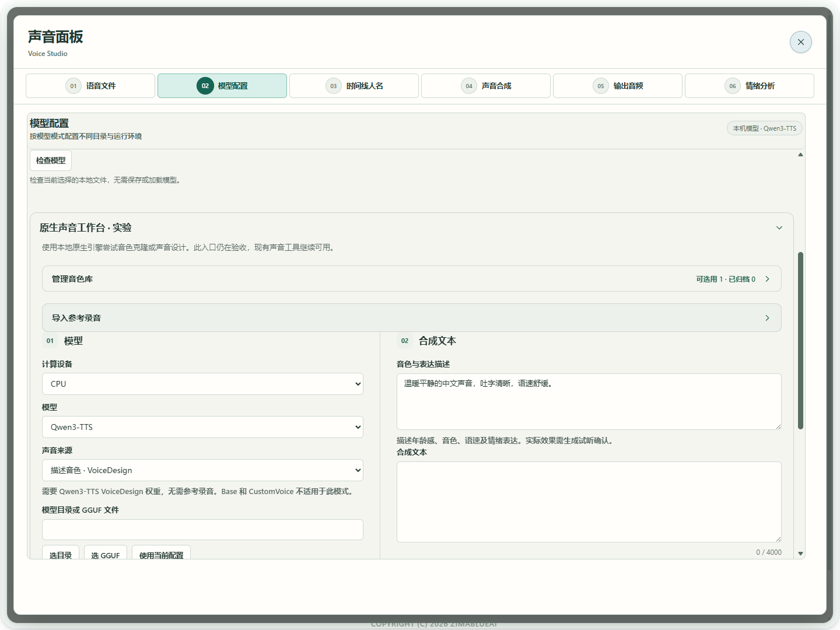Expand the 管理音色库 row
Viewport: 840px width, 630px height.
tap(412, 279)
